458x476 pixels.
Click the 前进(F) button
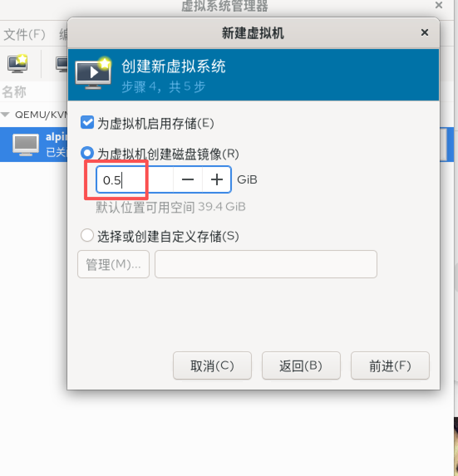(390, 366)
